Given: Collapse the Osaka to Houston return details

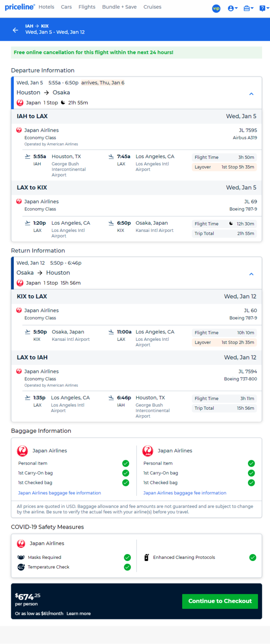Looking at the screenshot, I should 251,274.
